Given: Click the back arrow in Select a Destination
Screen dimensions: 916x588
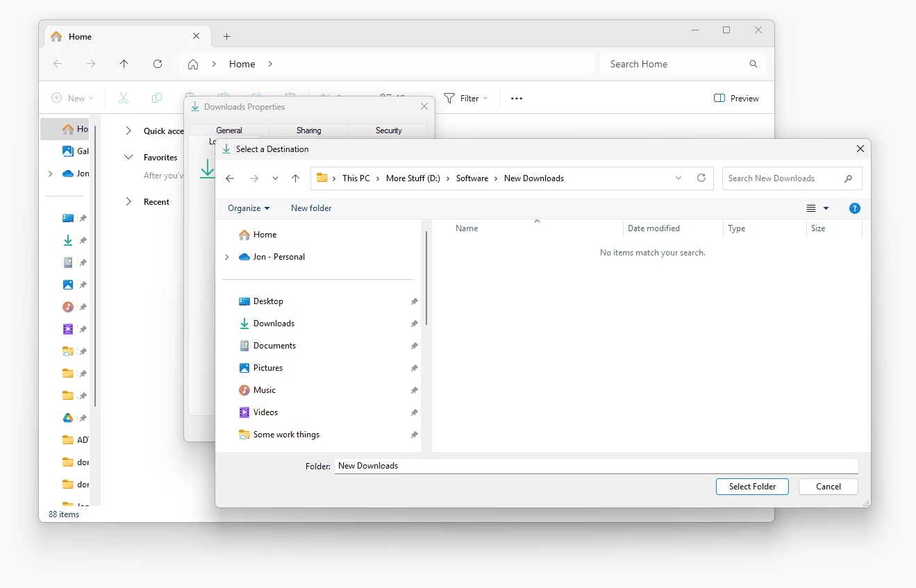Looking at the screenshot, I should [230, 178].
